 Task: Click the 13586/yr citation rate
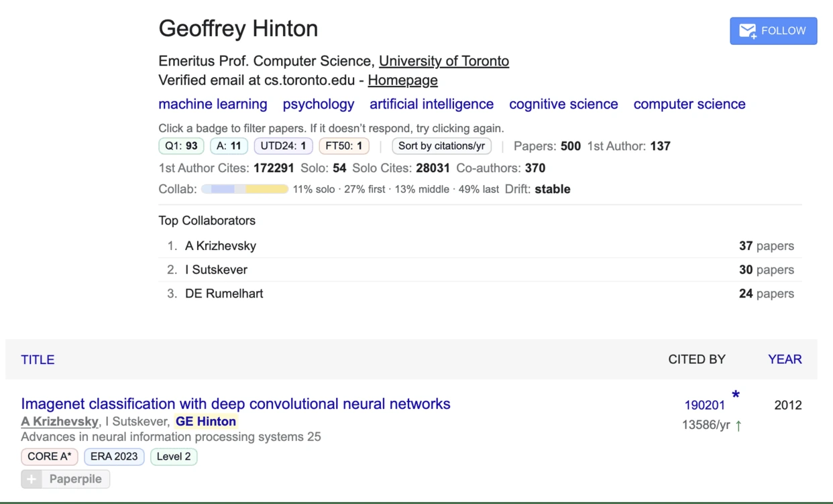coord(706,425)
